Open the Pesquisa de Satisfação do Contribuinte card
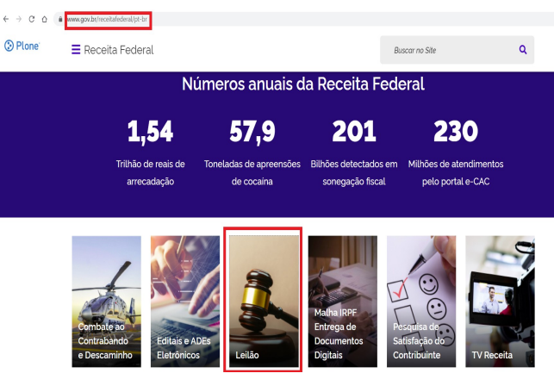 (x=421, y=302)
